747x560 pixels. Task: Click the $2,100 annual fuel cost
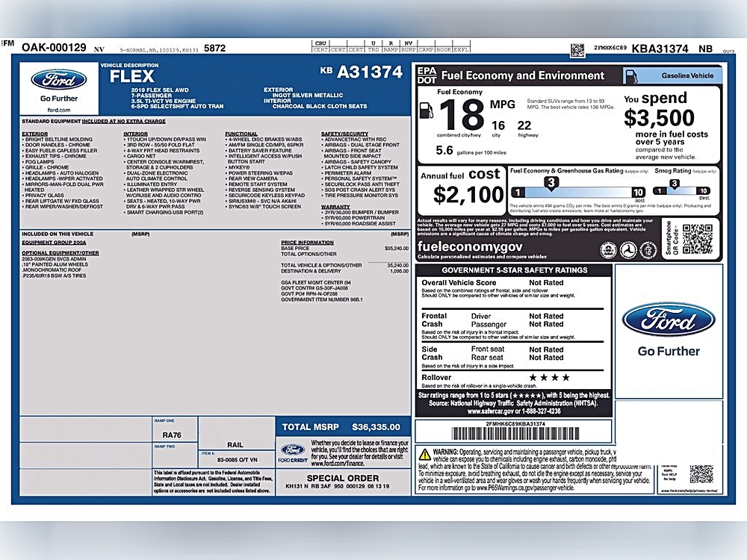coord(468,195)
